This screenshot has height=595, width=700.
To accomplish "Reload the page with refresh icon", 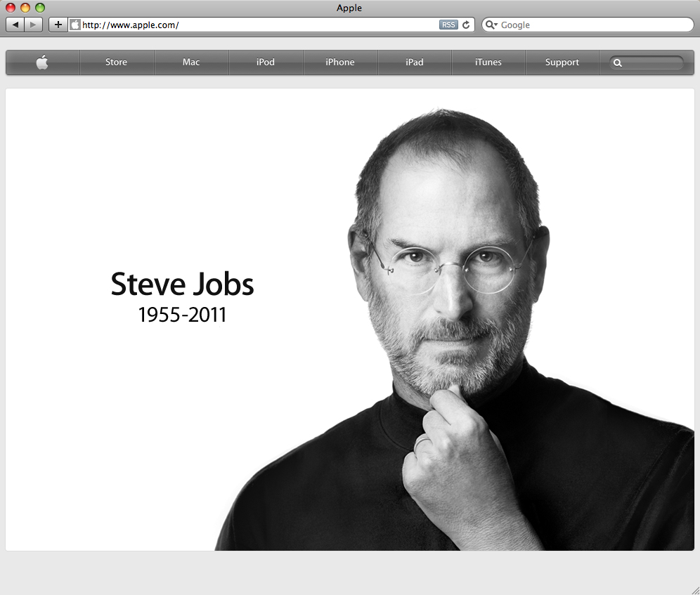I will pyautogui.click(x=466, y=25).
